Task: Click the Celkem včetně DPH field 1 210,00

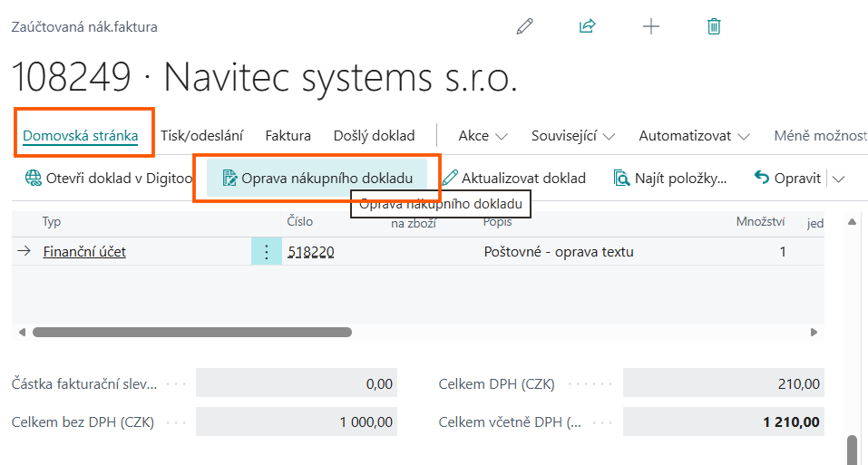Action: (724, 421)
